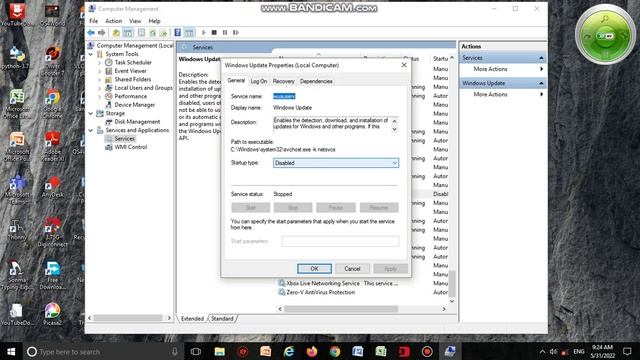This screenshot has height=360, width=640.
Task: Click the Export List toolbar icon
Action: tap(163, 33)
